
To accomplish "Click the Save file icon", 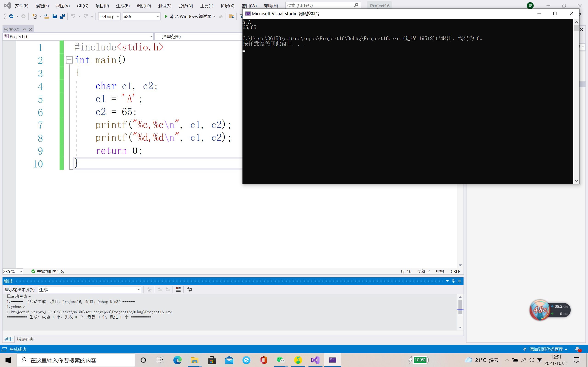I will pos(54,16).
